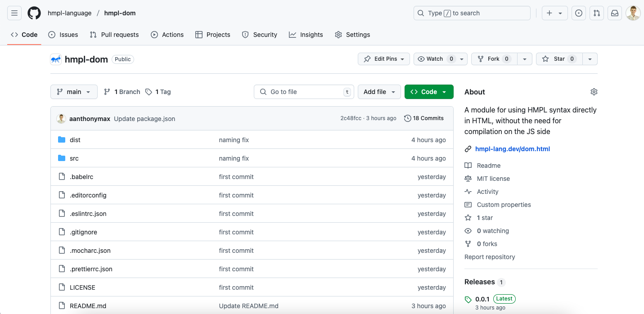This screenshot has width=644, height=314.
Task: Switch to the Issues tab
Action: pos(63,35)
